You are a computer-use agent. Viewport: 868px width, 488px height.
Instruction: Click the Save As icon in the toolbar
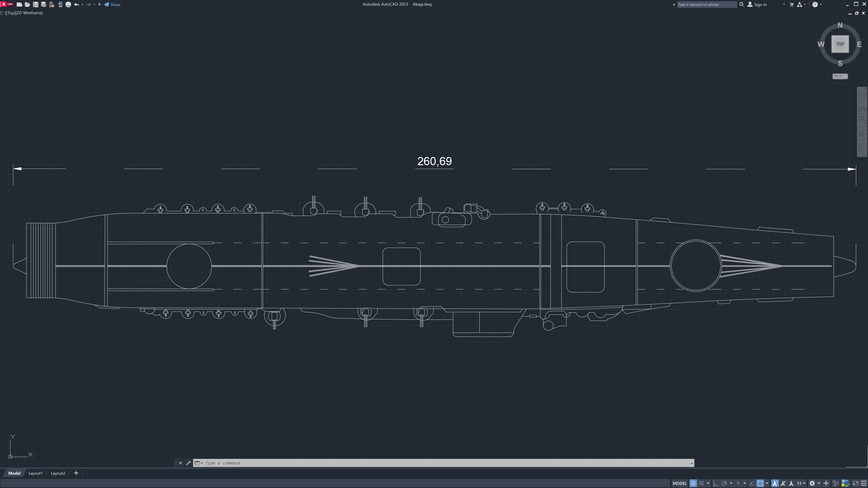coord(43,5)
